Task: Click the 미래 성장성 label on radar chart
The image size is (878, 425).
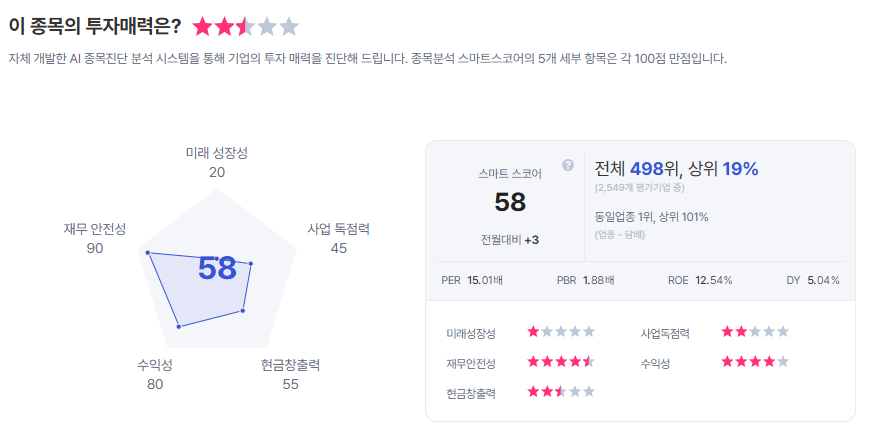Action: 217,153
